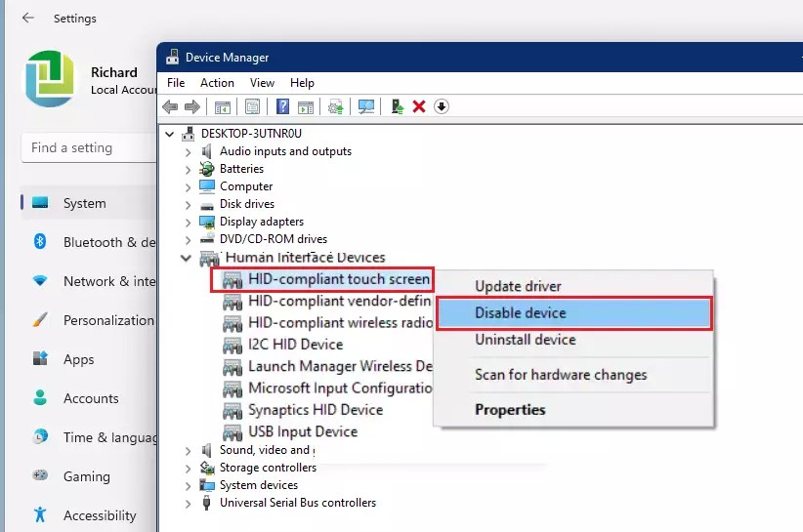Open the View menu
This screenshot has height=532, width=803.
(262, 82)
